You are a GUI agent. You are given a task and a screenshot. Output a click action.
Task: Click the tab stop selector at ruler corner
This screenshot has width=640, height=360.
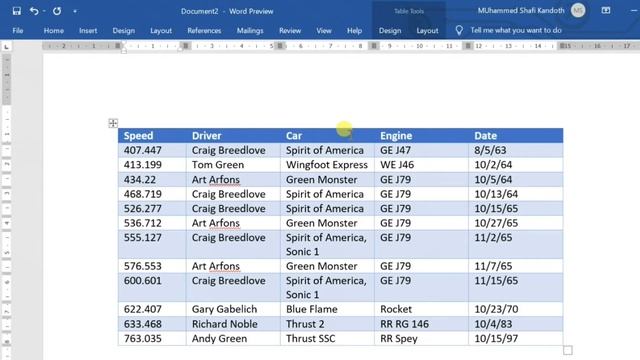click(x=6, y=47)
